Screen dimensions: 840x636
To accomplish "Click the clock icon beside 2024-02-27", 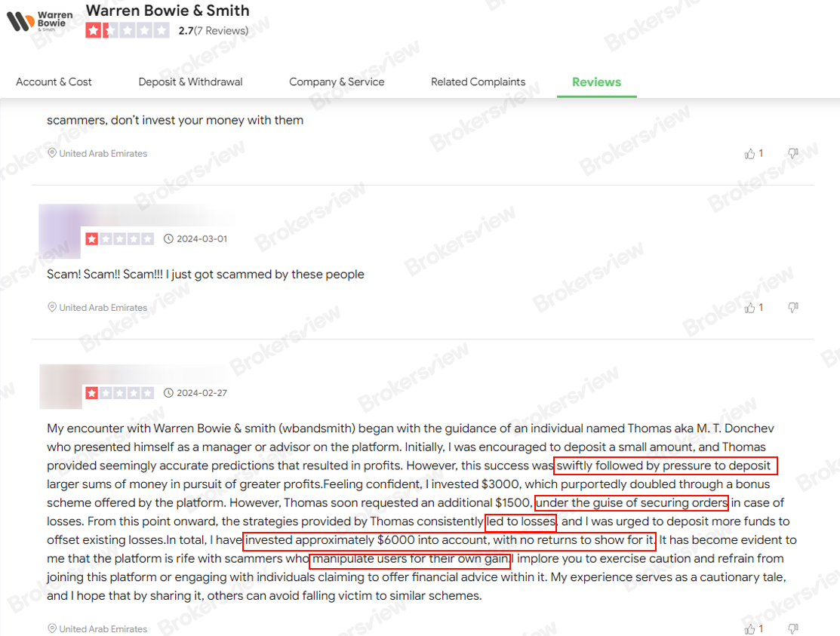I will [x=168, y=393].
